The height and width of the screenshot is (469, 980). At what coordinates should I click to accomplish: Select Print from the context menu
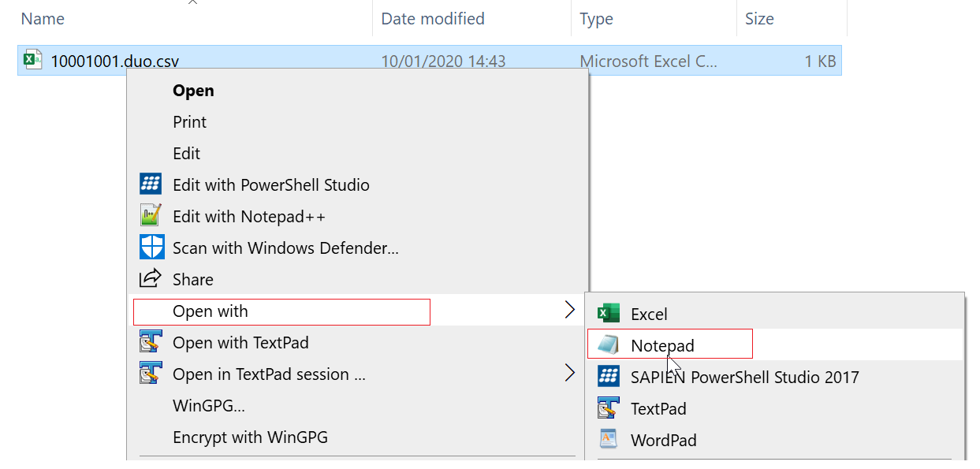190,122
